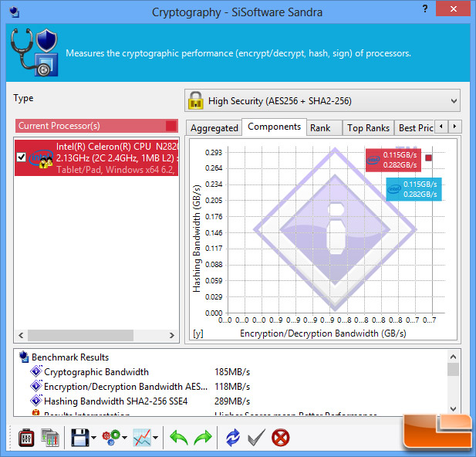Viewport: 476px width, 457px height.
Task: Click the blue refresh icon
Action: click(x=233, y=438)
